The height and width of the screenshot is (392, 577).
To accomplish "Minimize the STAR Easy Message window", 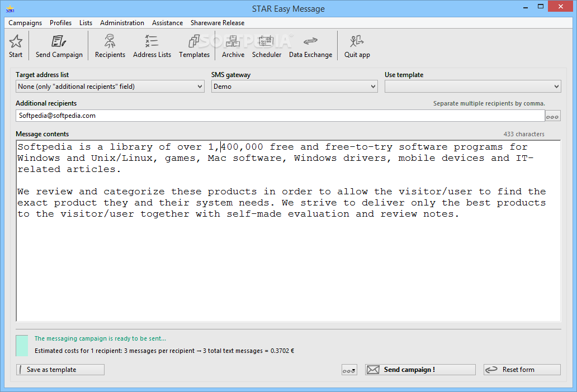I will click(x=526, y=7).
